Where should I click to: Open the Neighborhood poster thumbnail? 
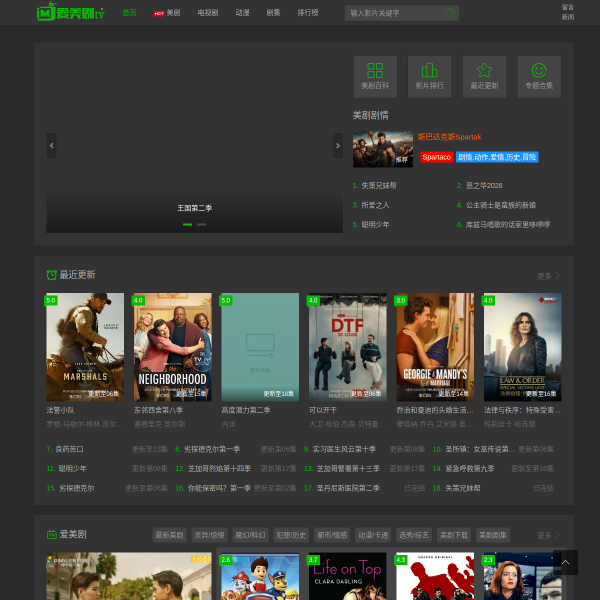click(173, 347)
